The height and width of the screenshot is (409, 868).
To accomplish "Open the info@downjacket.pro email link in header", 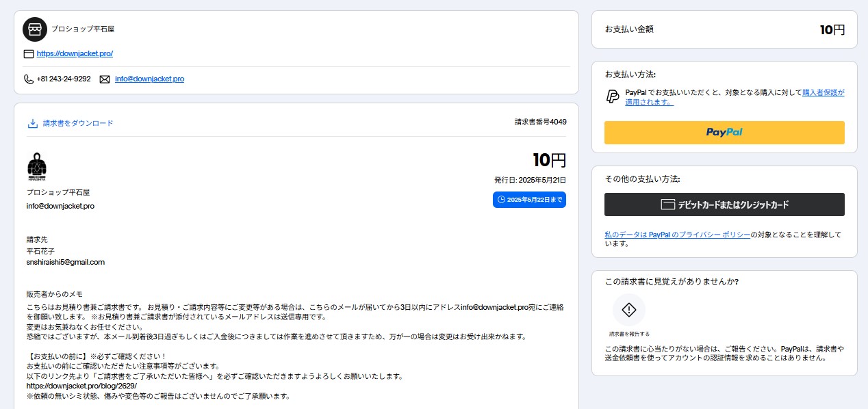I will coord(149,79).
